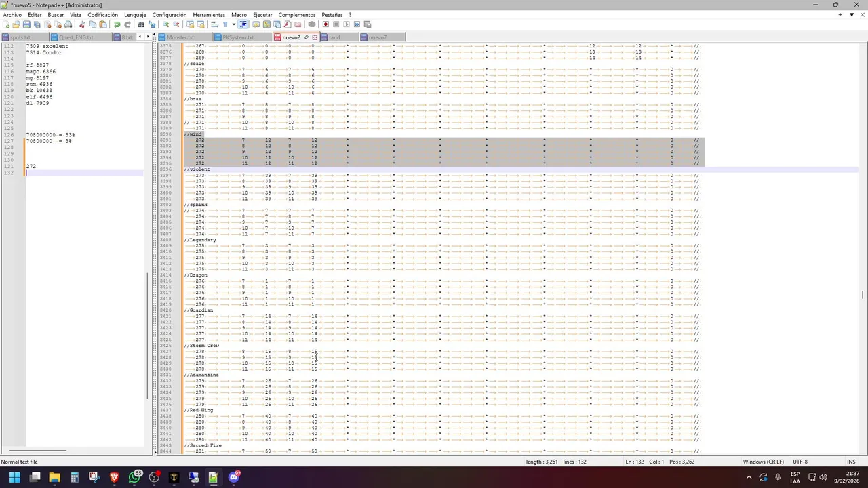Viewport: 868px width, 488px height.
Task: Open the Codificación menu
Action: (102, 14)
